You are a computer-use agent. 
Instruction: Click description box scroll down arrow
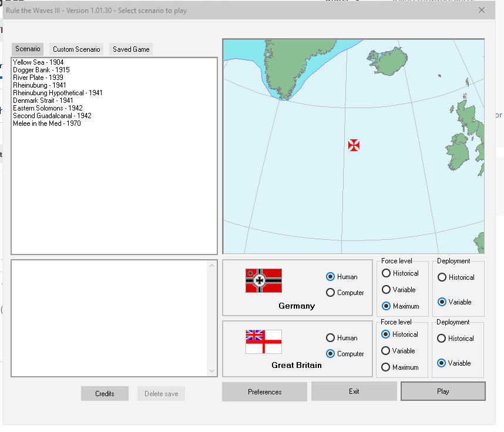coord(211,371)
